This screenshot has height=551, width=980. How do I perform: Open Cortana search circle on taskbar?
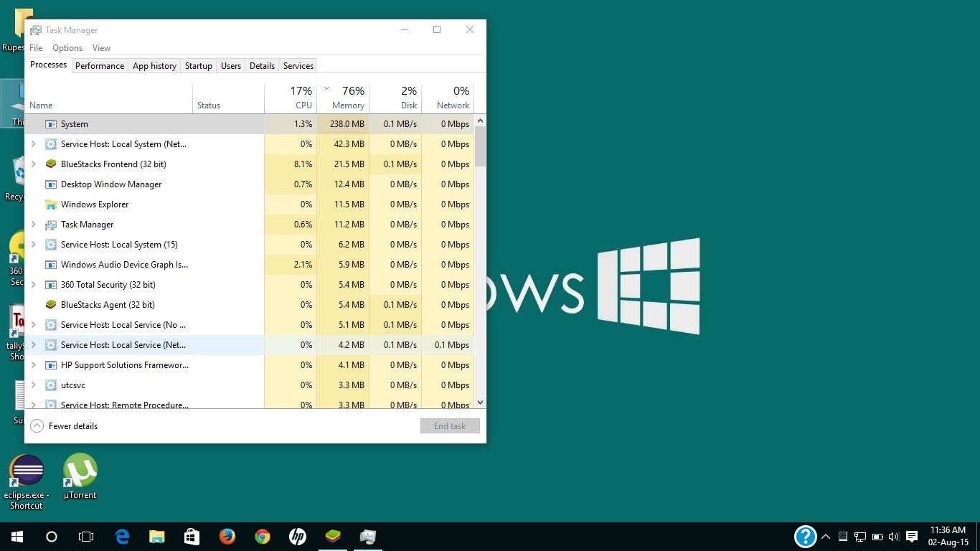[x=52, y=537]
